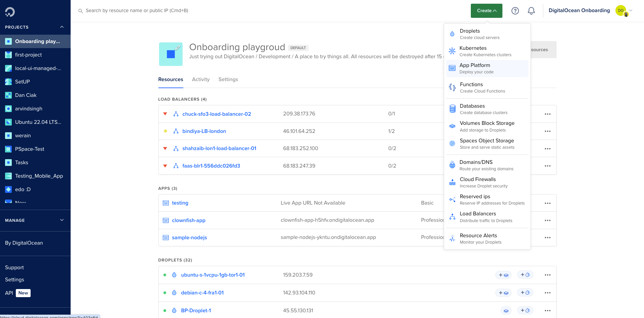
Task: Click the Domains/DNS globe icon
Action: click(x=452, y=165)
